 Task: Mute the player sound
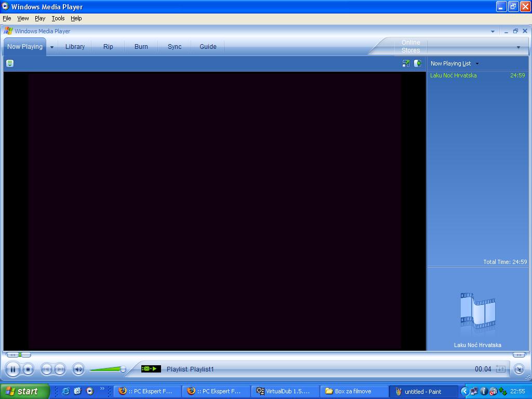click(78, 369)
